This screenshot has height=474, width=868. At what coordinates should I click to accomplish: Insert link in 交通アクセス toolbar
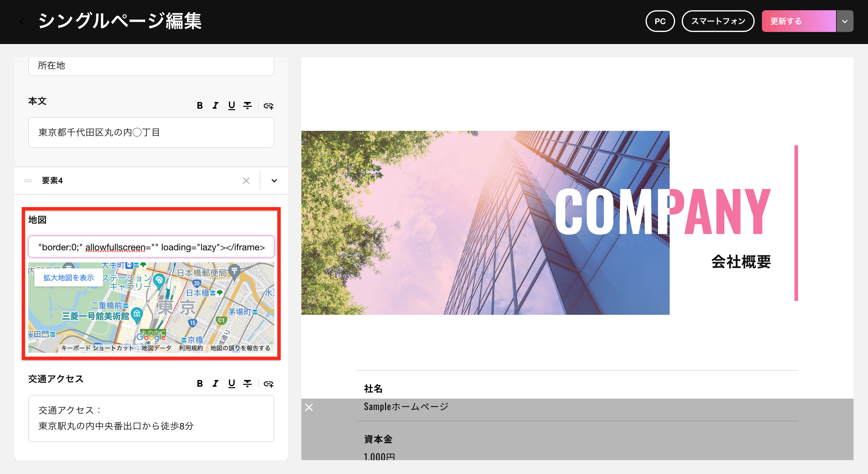tap(268, 384)
